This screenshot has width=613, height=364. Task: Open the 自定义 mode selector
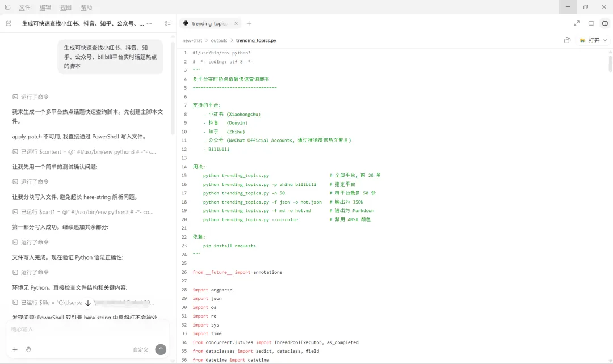[141, 350]
